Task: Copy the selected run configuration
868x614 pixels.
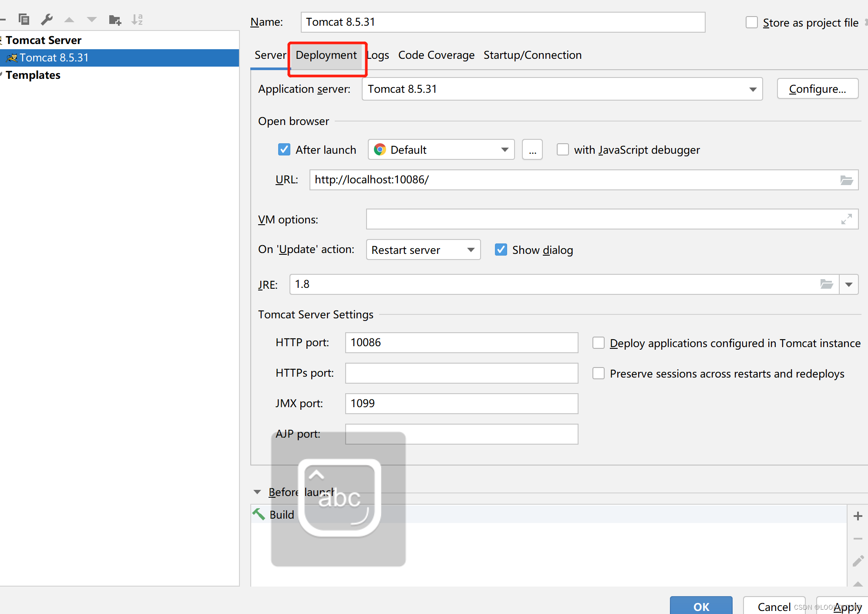Action: (x=24, y=20)
